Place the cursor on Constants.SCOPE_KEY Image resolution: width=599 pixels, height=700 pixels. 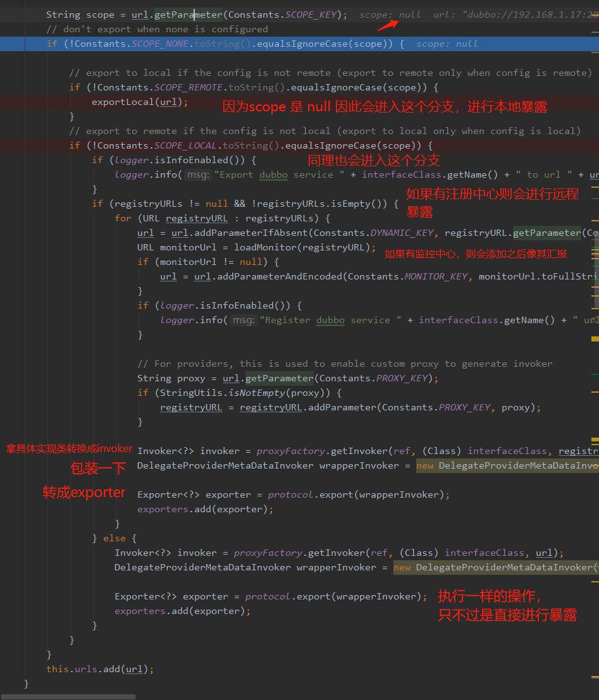click(282, 15)
